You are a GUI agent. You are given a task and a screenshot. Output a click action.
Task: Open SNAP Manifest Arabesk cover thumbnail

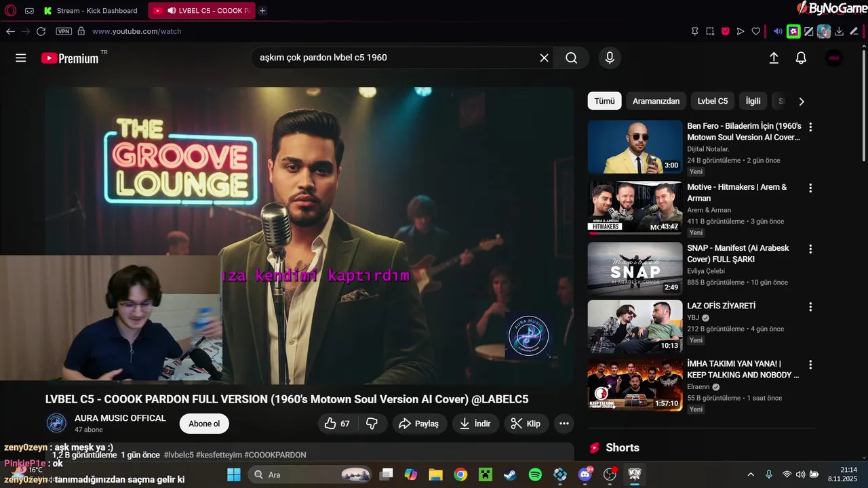click(635, 268)
